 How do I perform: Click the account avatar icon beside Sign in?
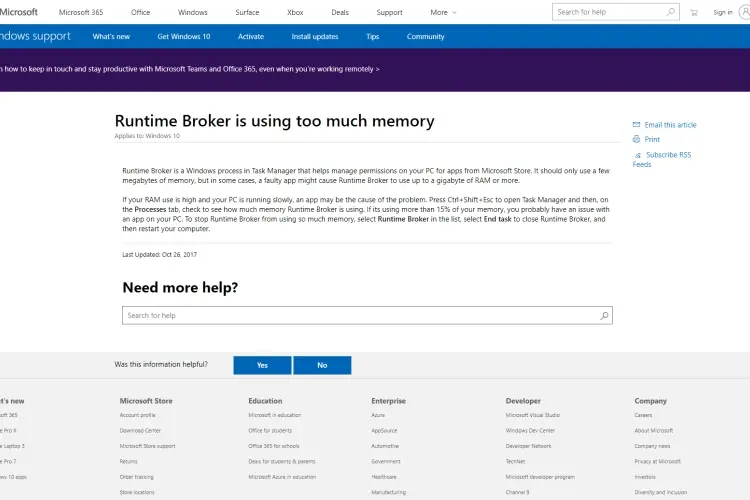745,12
